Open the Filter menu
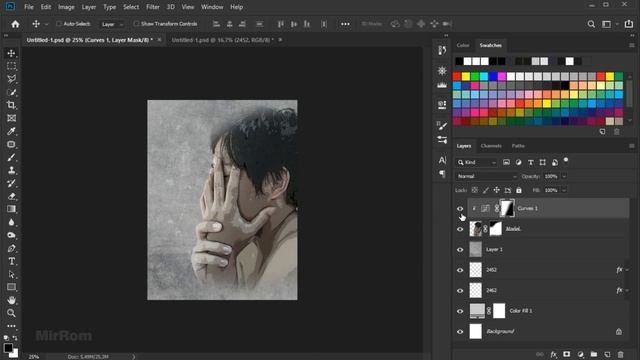Screen dimensions: 640x360 pyautogui.click(x=153, y=7)
